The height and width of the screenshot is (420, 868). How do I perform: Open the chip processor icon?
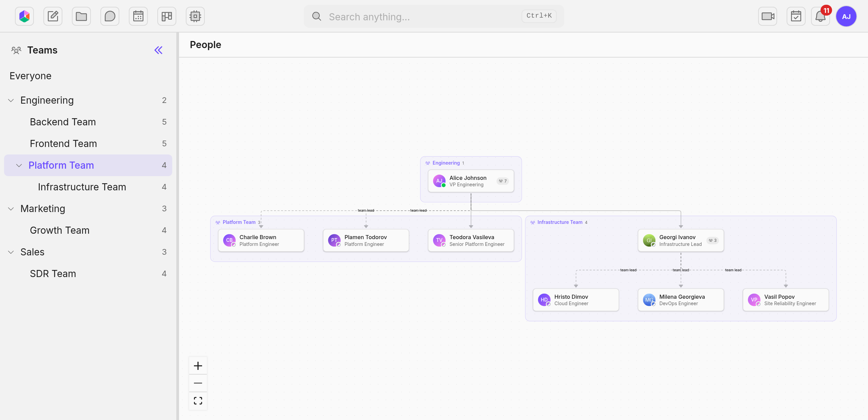click(195, 16)
